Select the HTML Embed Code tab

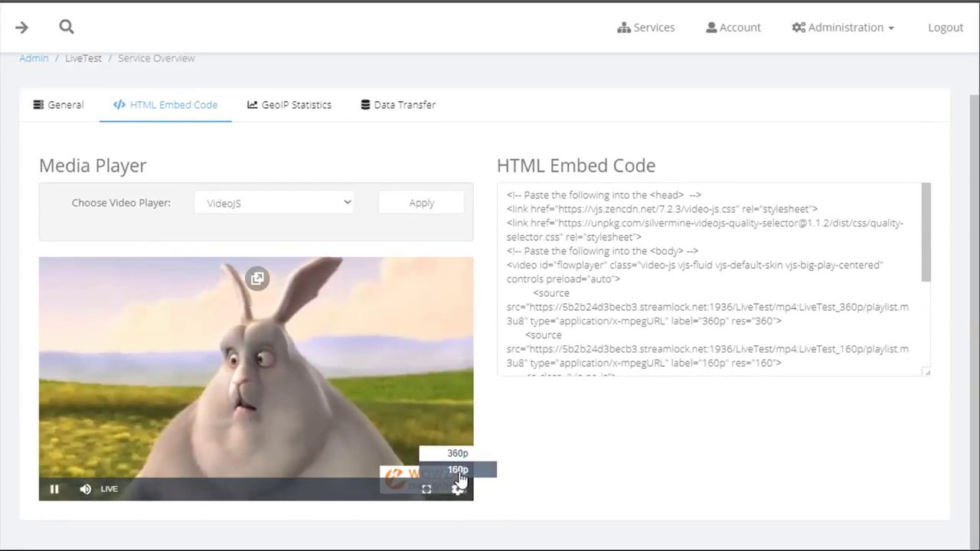pos(165,105)
